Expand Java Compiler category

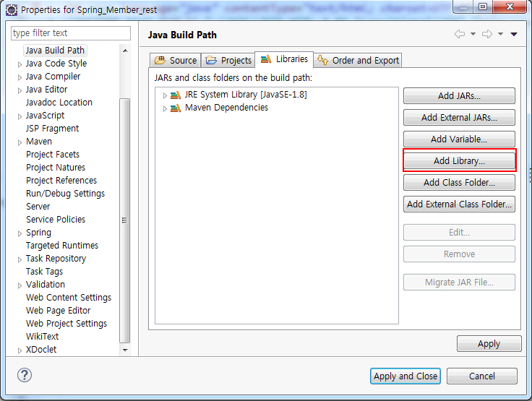tap(20, 77)
